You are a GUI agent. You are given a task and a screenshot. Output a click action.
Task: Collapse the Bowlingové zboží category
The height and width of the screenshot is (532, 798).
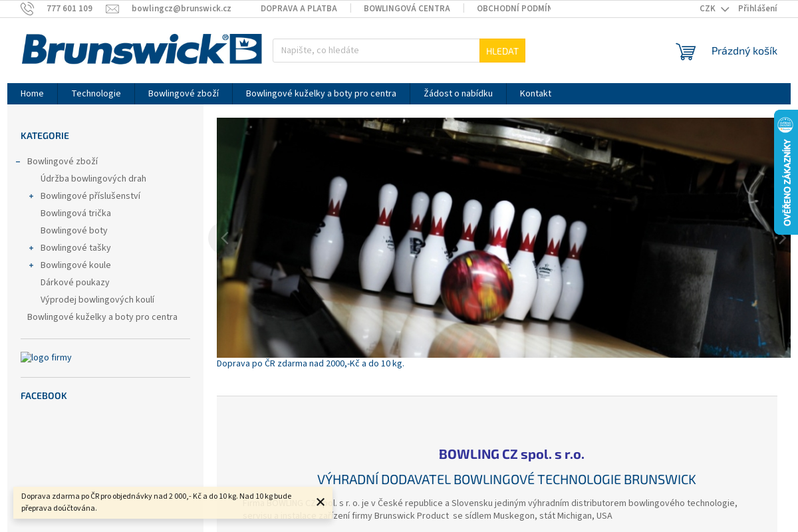tap(17, 161)
